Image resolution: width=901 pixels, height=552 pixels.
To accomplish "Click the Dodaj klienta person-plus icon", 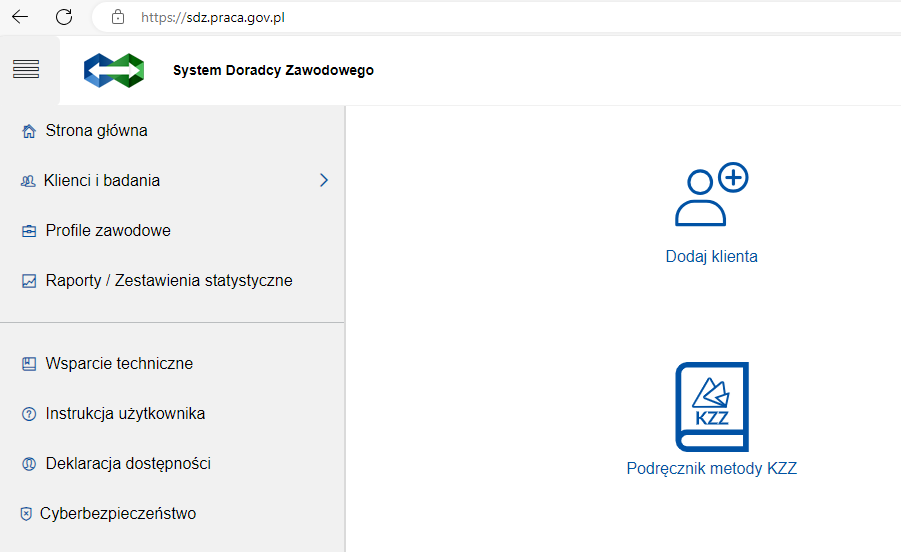I will tap(711, 194).
